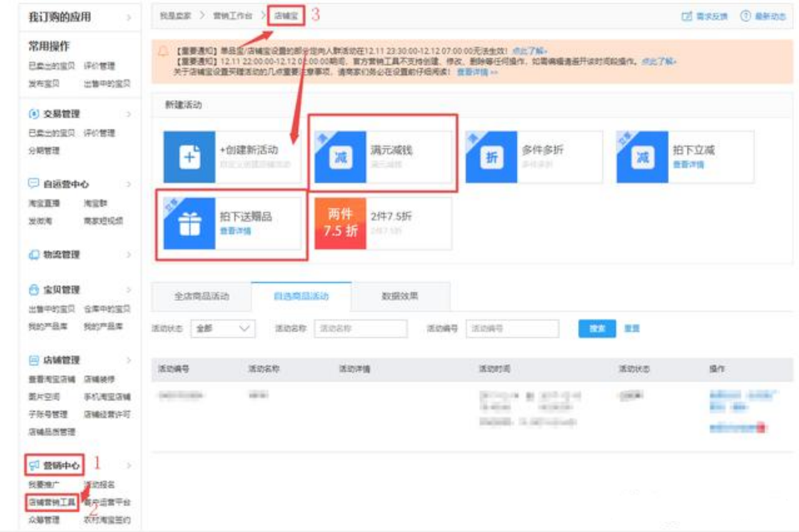
Task: Open 最新动态 help icon at top right
Action: 746,17
